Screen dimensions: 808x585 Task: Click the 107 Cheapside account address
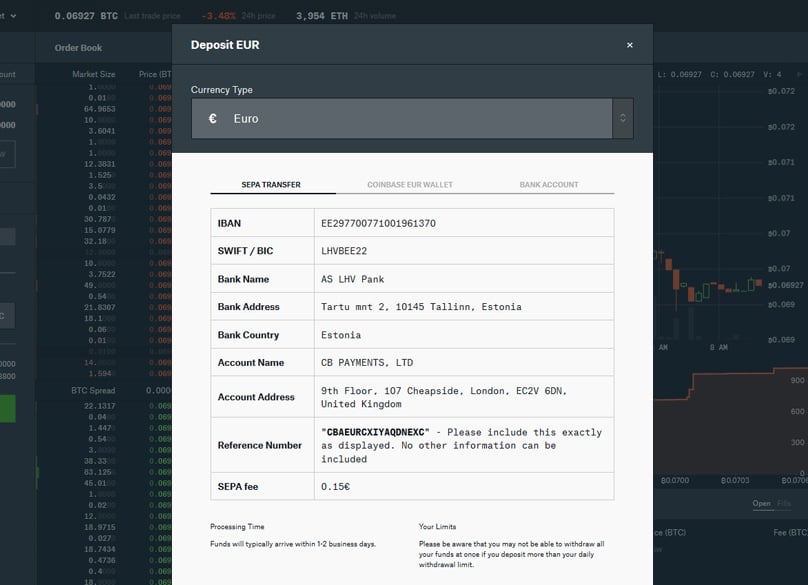[x=444, y=397]
